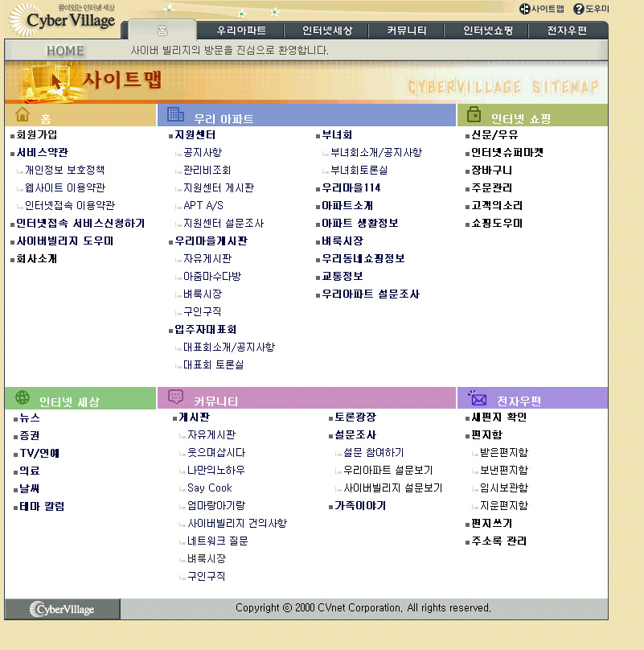Click the CyberVillage footer logo
This screenshot has width=644, height=650.
tap(62, 610)
